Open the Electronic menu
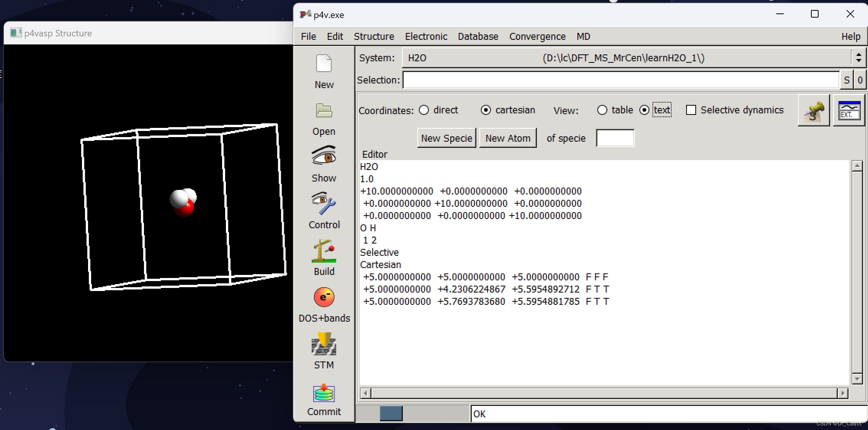Screen dimensions: 868x430 (x=426, y=36)
